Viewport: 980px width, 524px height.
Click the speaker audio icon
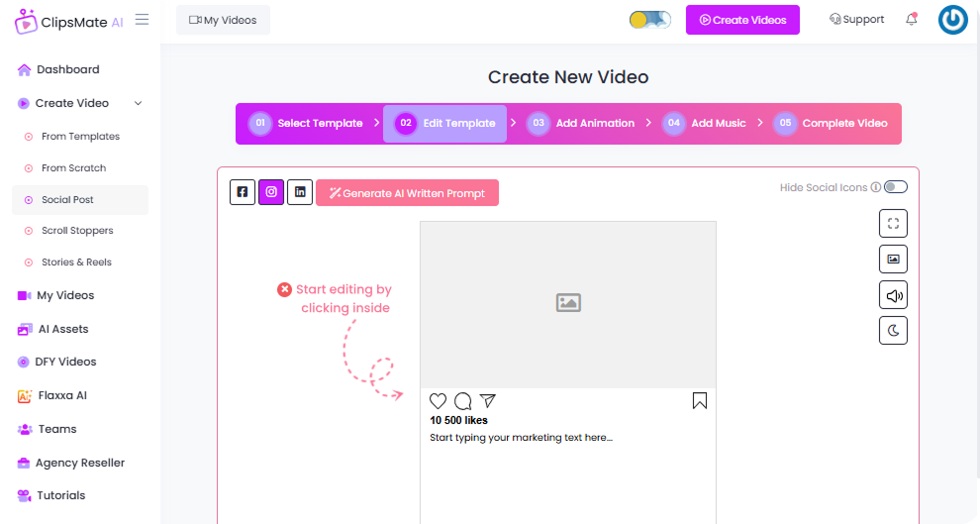tap(893, 295)
